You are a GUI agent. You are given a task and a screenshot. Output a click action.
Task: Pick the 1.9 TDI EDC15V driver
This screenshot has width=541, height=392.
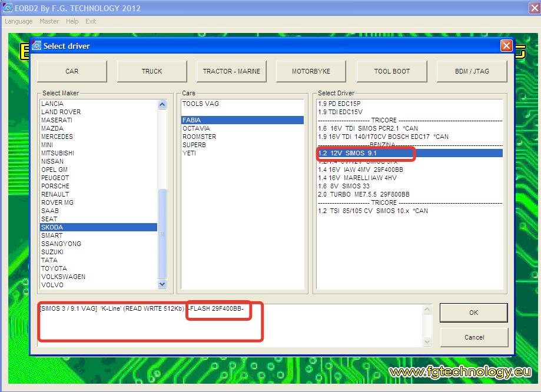[x=410, y=112]
